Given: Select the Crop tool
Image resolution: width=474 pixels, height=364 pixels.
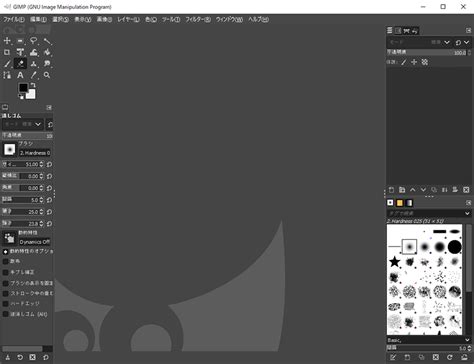Looking at the screenshot, I should pos(7,52).
